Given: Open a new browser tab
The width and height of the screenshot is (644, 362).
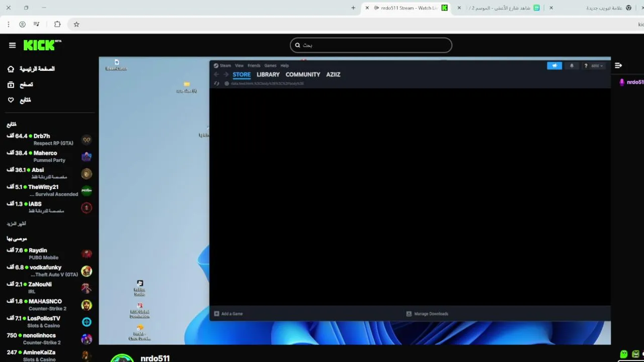Looking at the screenshot, I should coord(353,8).
